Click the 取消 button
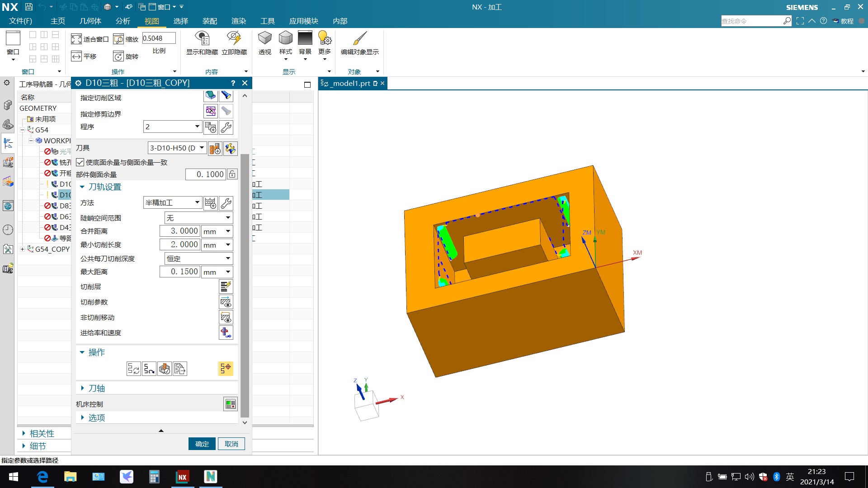The width and height of the screenshot is (868, 488). (x=231, y=444)
